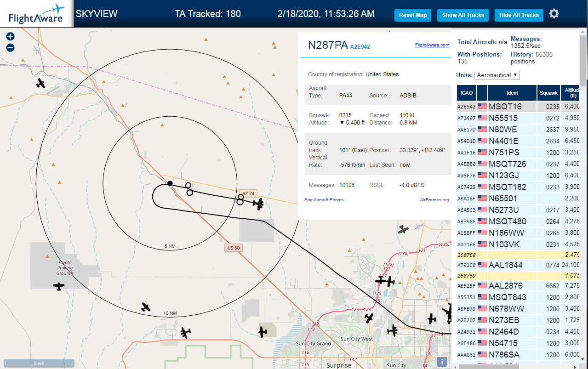Viewport: 588px width, 369px height.
Task: Click Show All Tracks
Action: 463,15
